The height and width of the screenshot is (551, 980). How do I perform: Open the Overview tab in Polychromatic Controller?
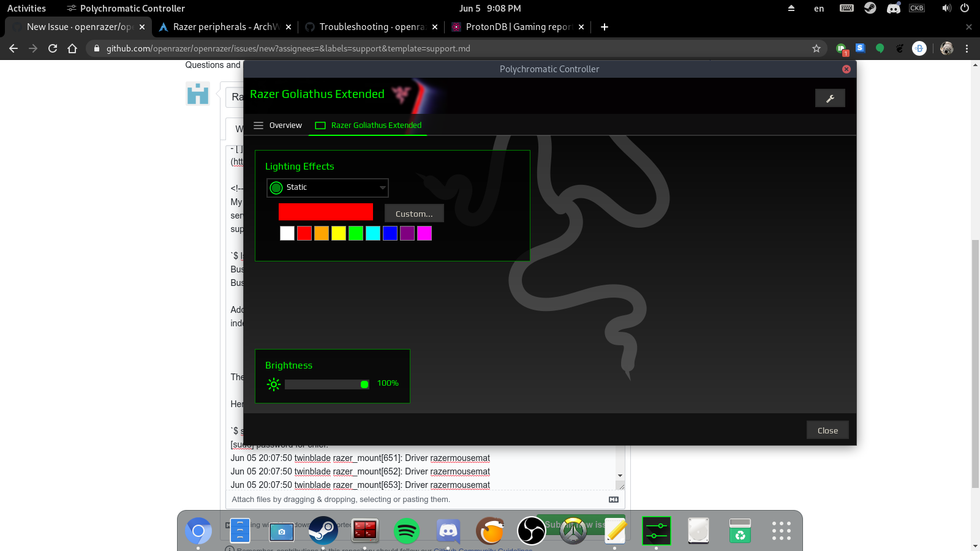pos(278,126)
